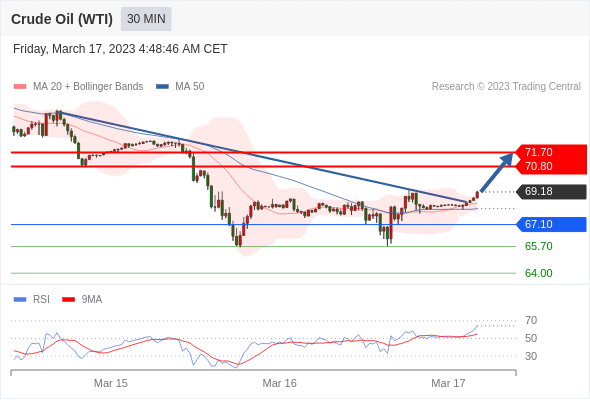Screen dimensions: 590x400
Task: Toggle the RSI legend entry
Action: click(x=32, y=300)
